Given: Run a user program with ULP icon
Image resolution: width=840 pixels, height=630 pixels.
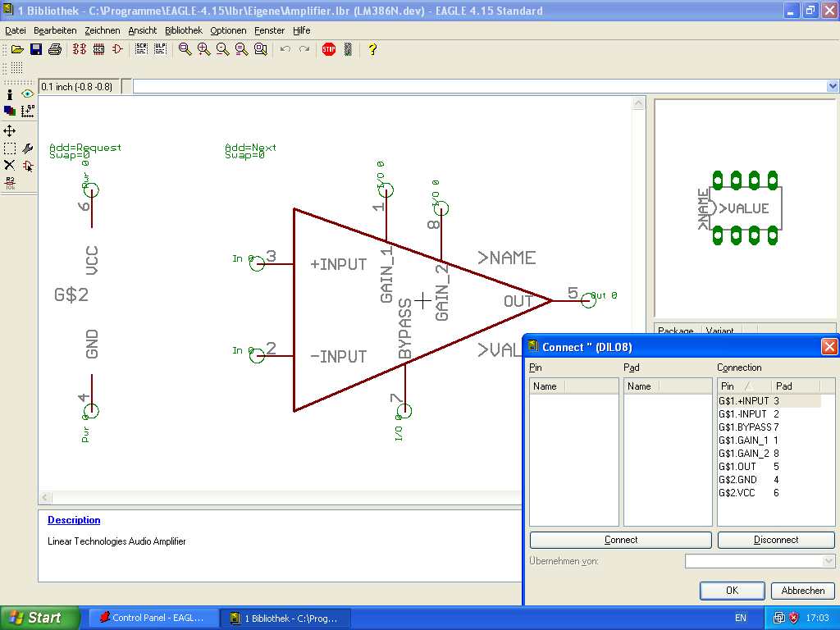Looking at the screenshot, I should (x=160, y=49).
